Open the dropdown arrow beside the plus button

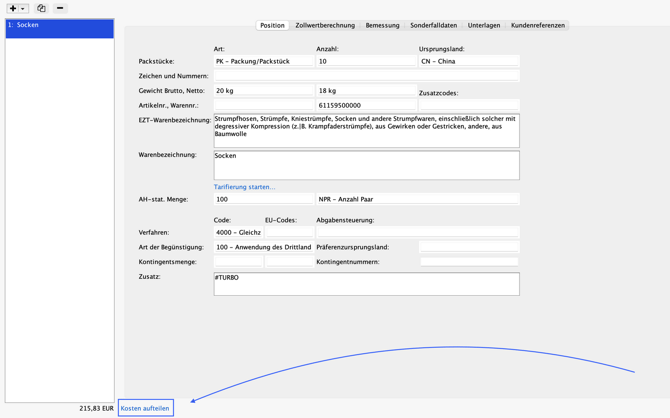(x=23, y=8)
